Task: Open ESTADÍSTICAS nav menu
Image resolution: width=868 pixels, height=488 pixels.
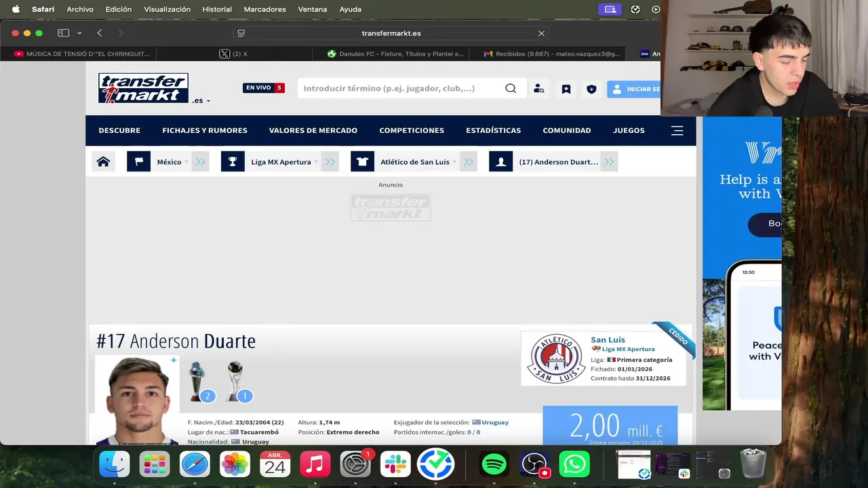Action: pos(494,130)
